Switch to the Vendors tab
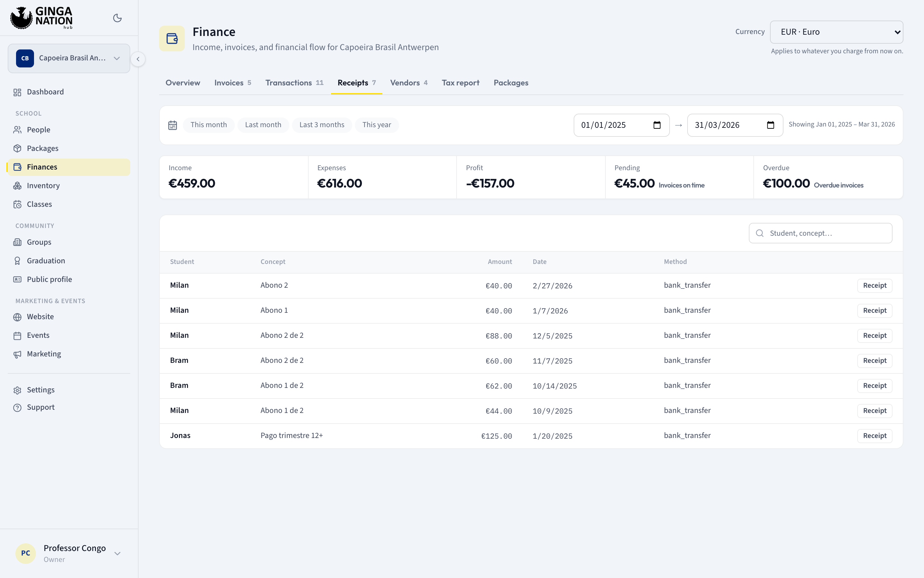Image resolution: width=924 pixels, height=578 pixels. tap(408, 83)
